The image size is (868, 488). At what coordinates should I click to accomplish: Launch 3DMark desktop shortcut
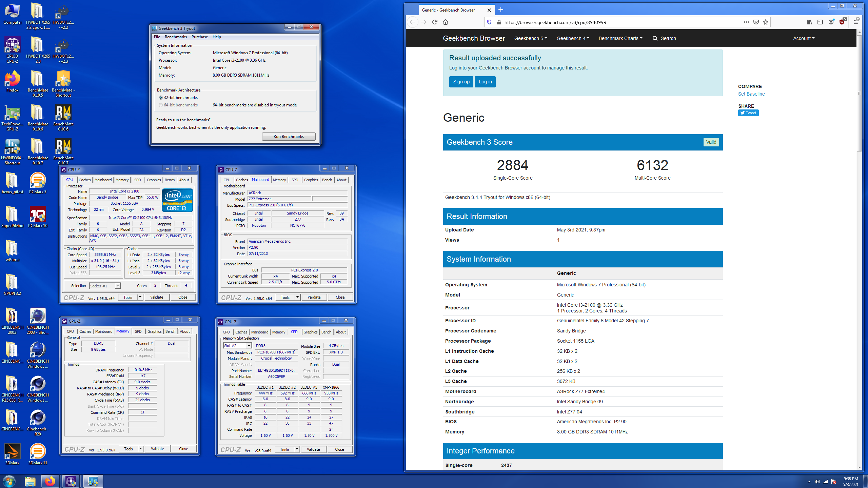pyautogui.click(x=13, y=454)
